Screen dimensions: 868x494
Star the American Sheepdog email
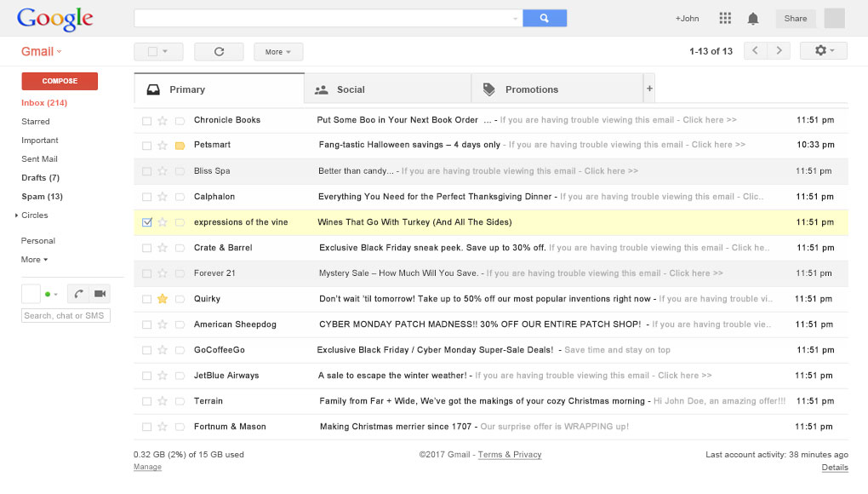tap(163, 325)
